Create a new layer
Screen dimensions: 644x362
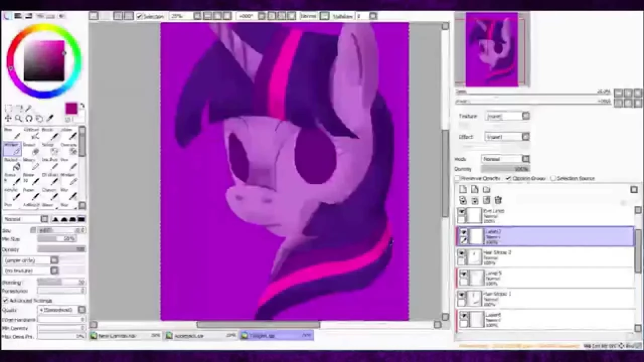(x=463, y=190)
